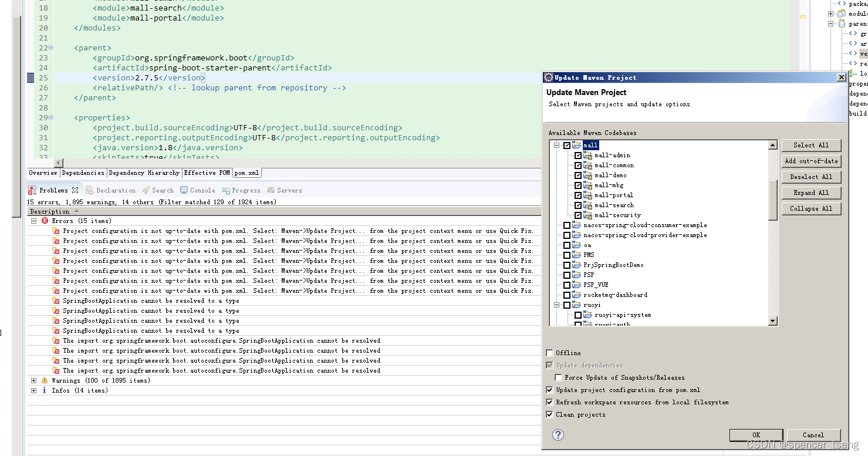This screenshot has height=456, width=868.
Task: Open the Console view
Action: tap(201, 190)
